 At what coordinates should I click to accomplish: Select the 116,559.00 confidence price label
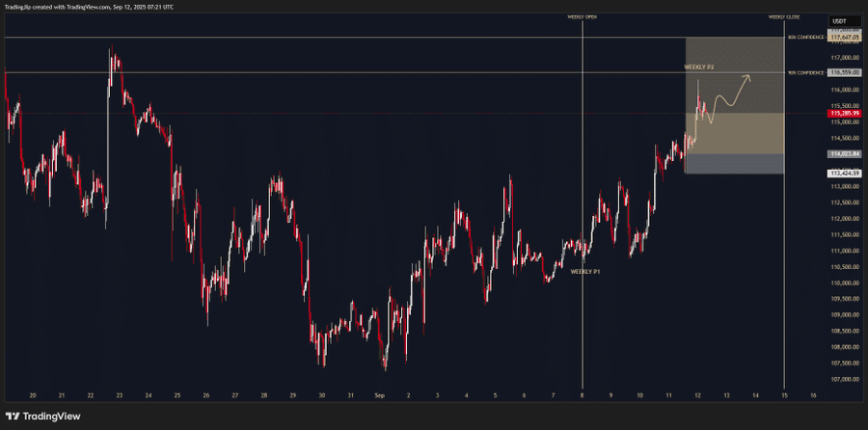843,72
